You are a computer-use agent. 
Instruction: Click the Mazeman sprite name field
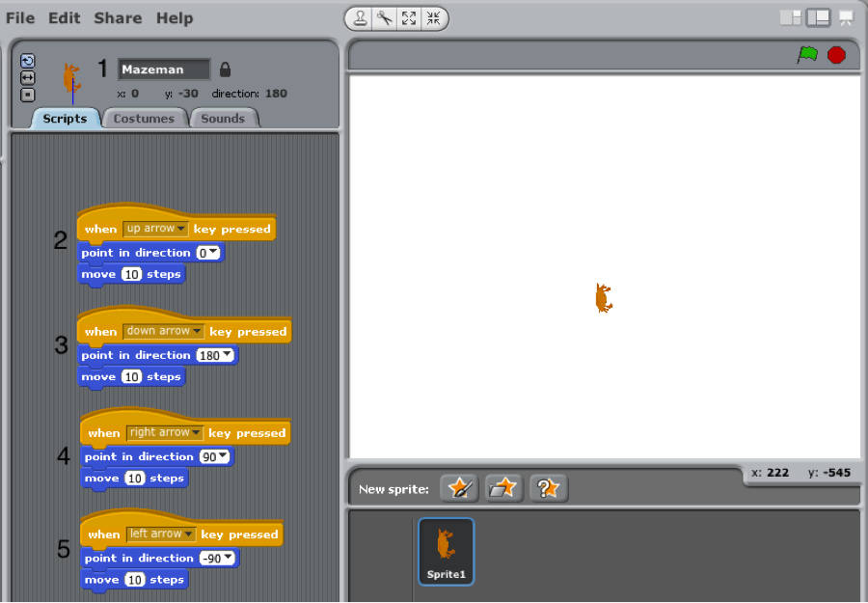coord(163,69)
